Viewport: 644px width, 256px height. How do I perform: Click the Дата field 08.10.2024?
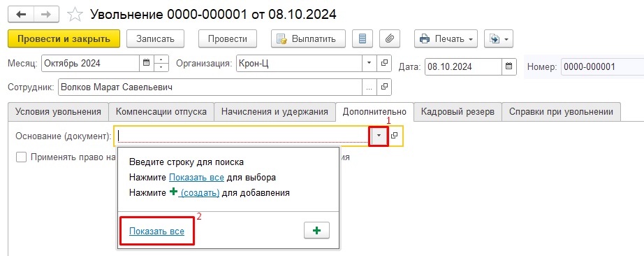(463, 66)
